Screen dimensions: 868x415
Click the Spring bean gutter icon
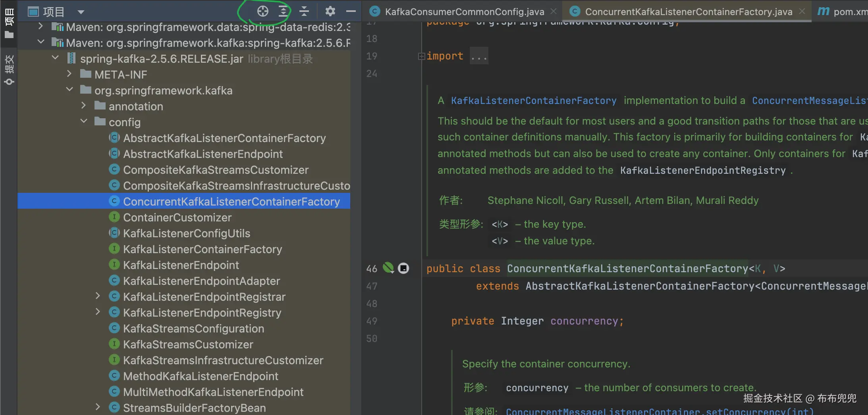[388, 268]
